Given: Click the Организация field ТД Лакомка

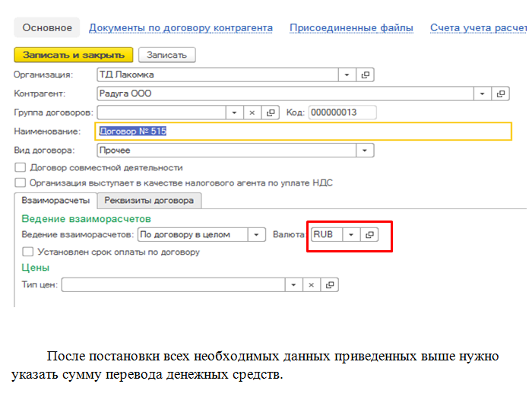Looking at the screenshot, I should [x=217, y=75].
